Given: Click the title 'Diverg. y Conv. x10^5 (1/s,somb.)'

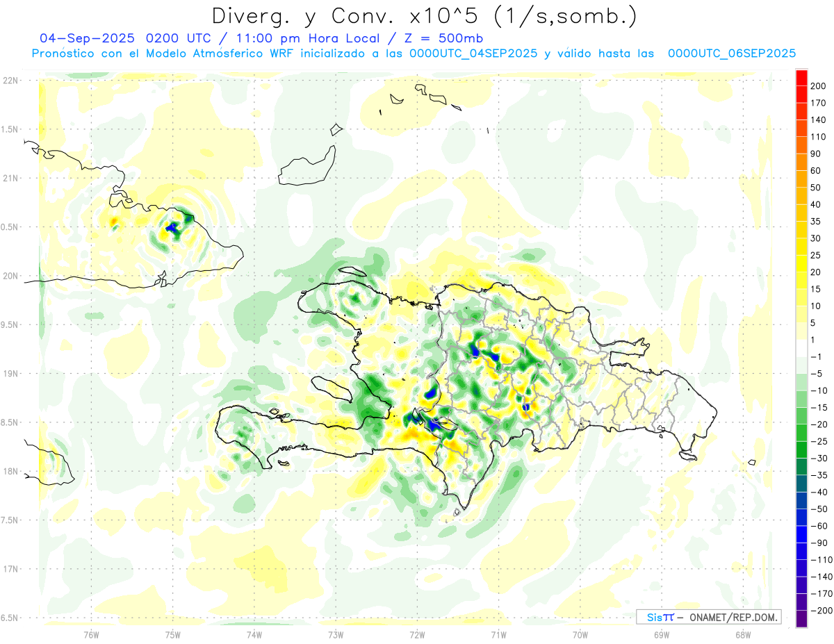Looking at the screenshot, I should click(x=424, y=15).
